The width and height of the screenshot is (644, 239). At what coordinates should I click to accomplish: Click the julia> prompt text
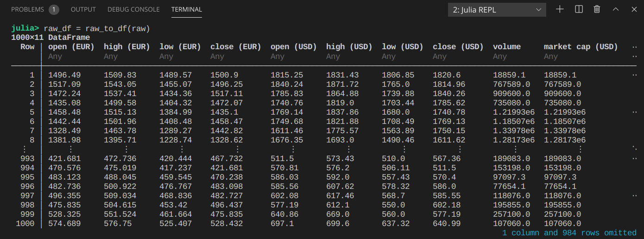coord(25,28)
